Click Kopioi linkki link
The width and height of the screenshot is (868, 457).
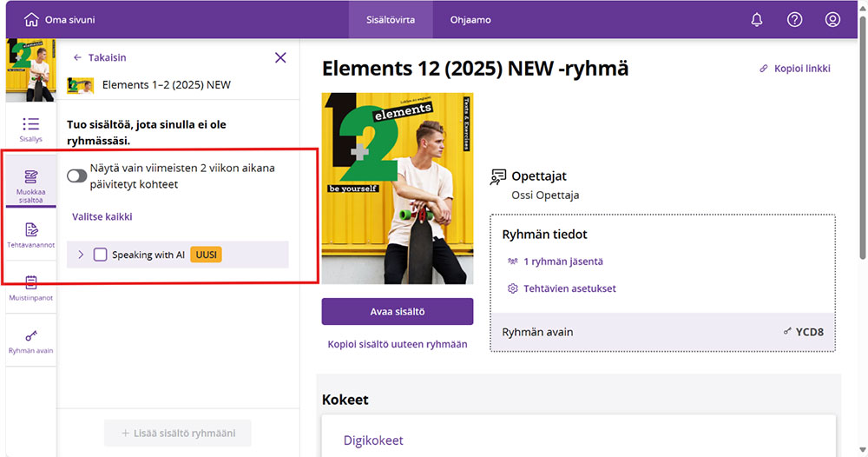pos(794,69)
